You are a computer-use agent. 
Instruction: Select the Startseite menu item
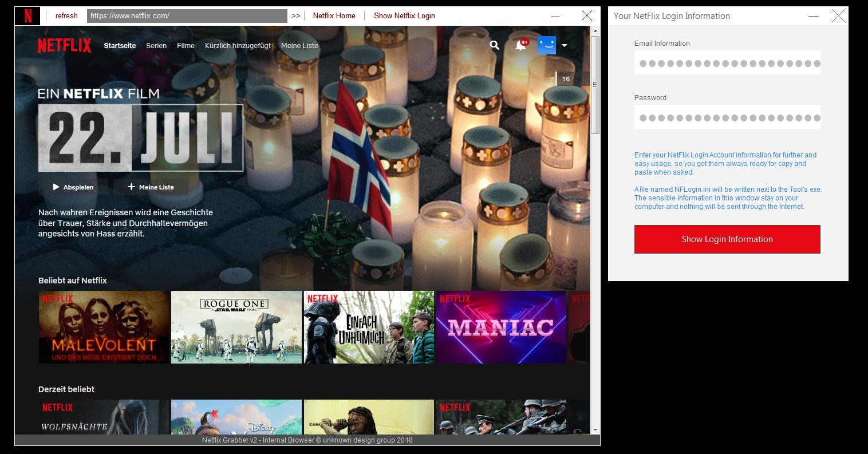(120, 45)
